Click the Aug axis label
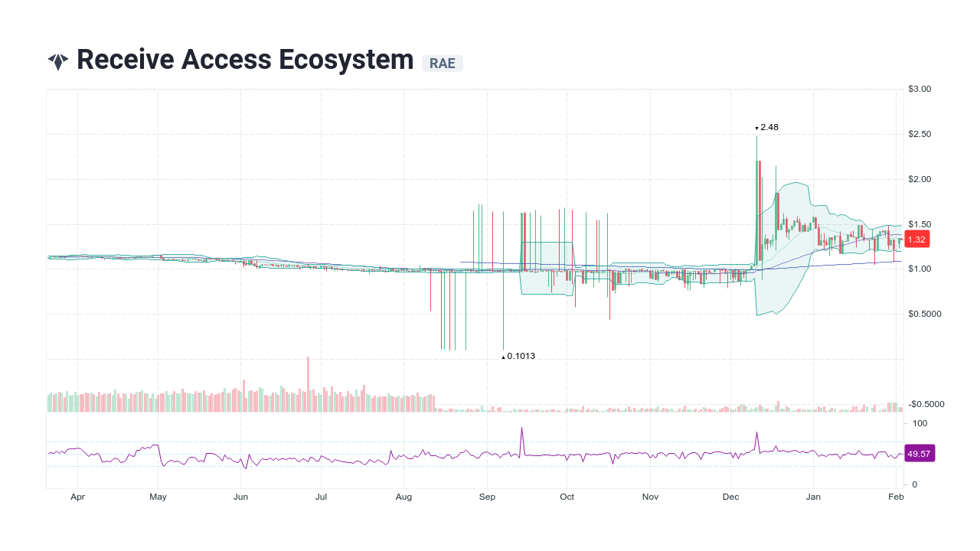This screenshot has width=980, height=551. coord(403,496)
